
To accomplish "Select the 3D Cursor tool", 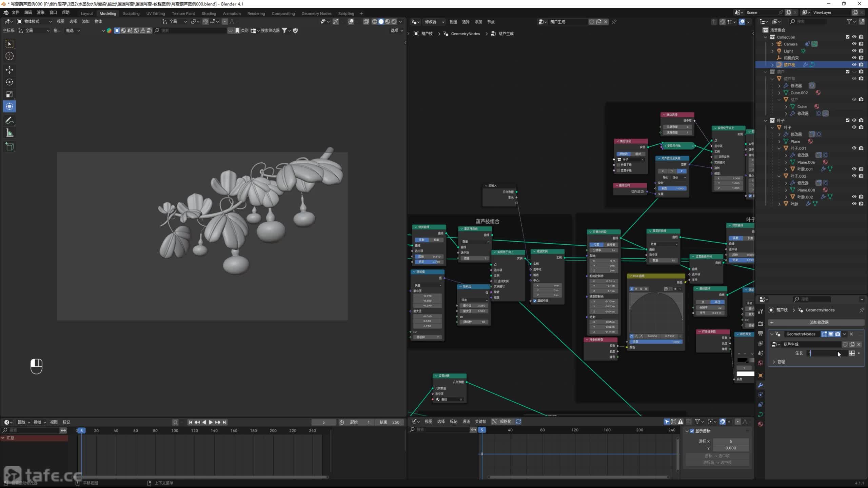I will coord(9,56).
